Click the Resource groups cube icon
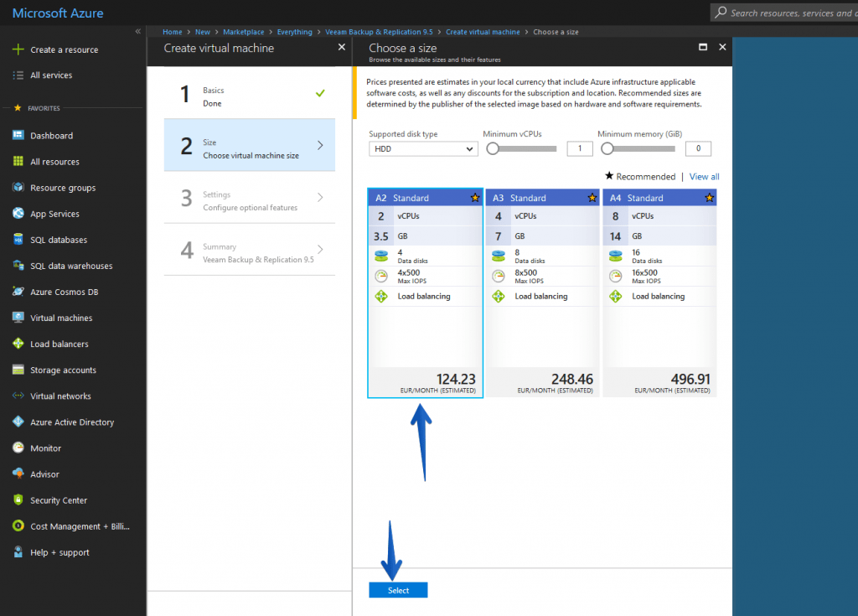858x616 pixels. click(18, 187)
